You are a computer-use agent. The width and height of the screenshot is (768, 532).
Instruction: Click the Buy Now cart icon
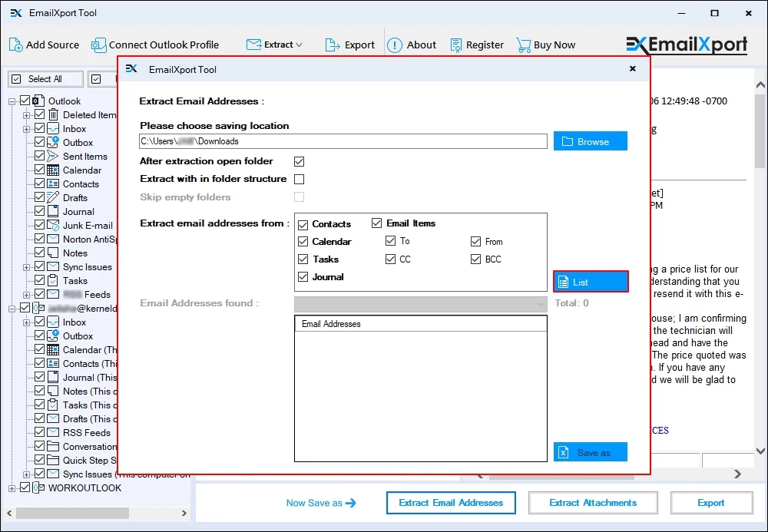pyautogui.click(x=523, y=45)
